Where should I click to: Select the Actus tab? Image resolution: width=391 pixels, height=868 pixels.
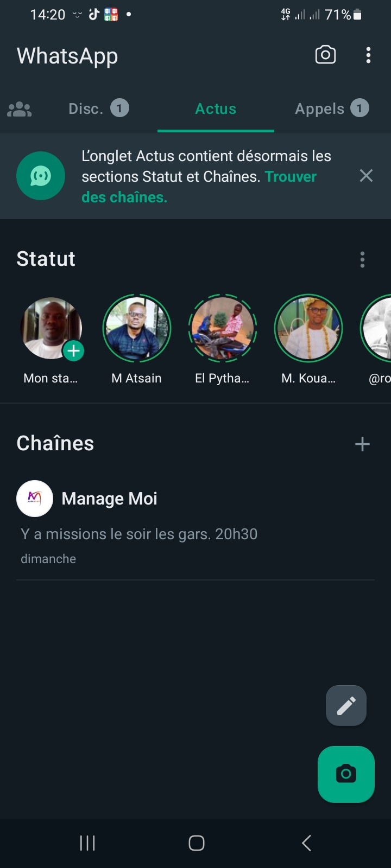pyautogui.click(x=216, y=109)
